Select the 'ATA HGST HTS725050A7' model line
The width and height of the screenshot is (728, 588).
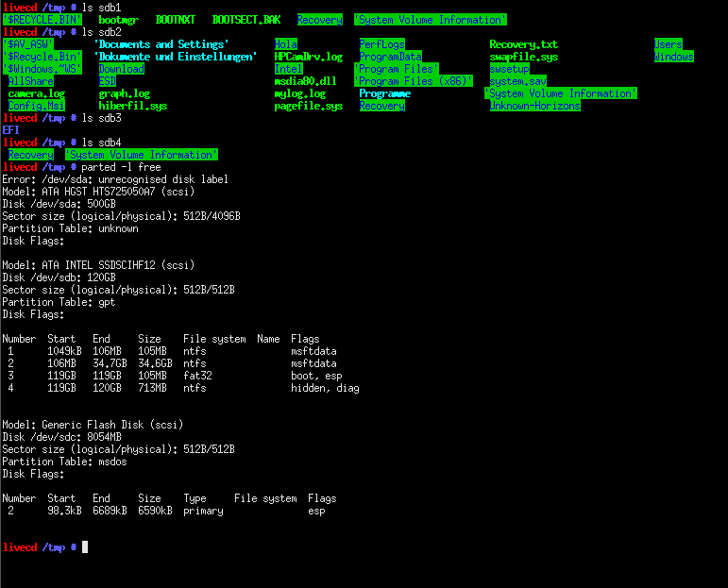pyautogui.click(x=98, y=192)
